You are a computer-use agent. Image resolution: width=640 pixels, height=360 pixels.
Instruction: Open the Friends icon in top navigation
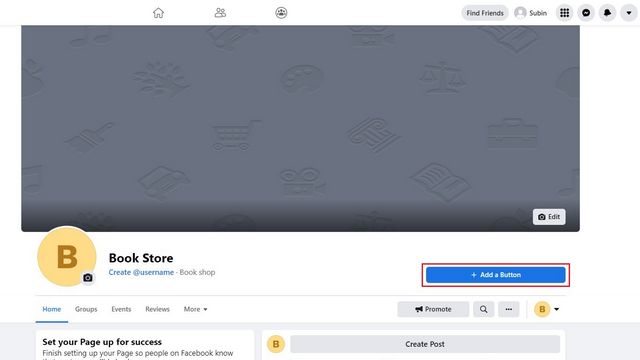pos(220,13)
